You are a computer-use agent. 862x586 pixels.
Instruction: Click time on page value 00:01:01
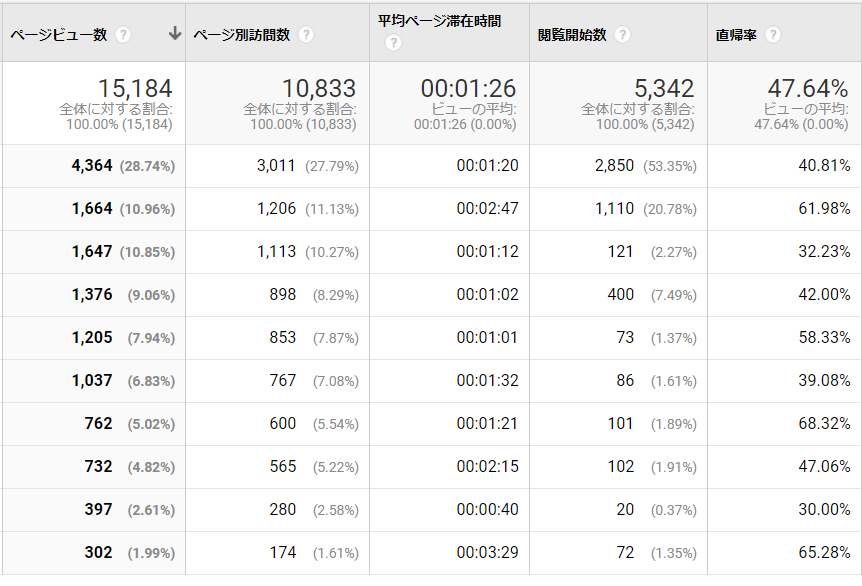(x=488, y=338)
